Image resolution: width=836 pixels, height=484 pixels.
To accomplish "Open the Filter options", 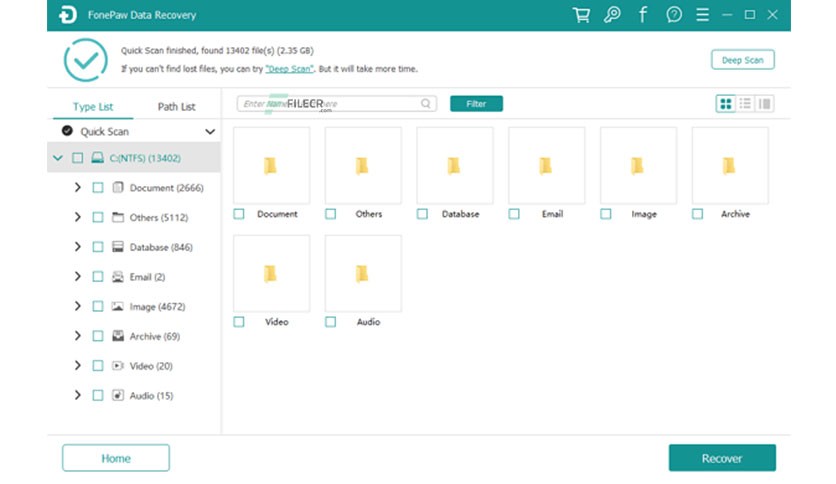I will pos(476,103).
